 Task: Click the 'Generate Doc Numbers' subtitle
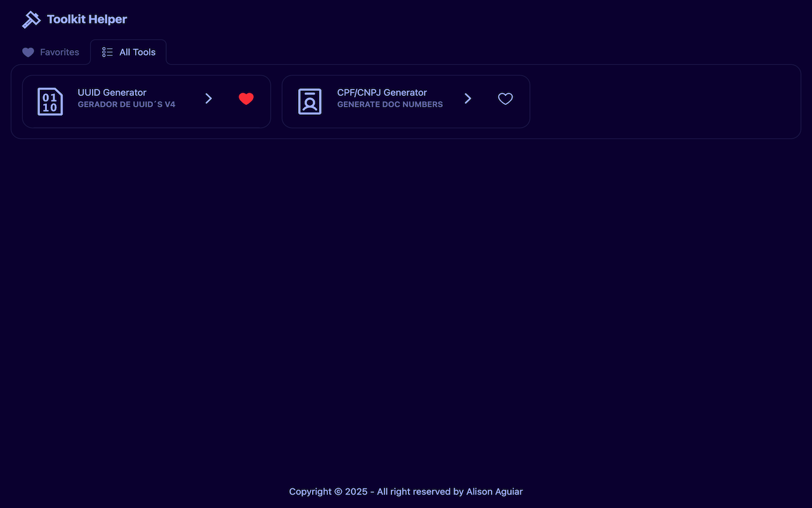[x=390, y=105]
